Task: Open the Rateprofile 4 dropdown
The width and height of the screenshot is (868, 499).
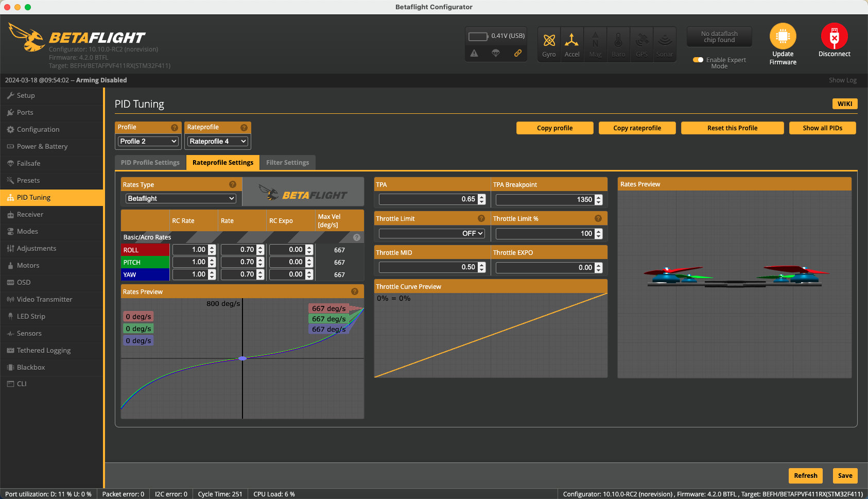Action: (x=218, y=141)
